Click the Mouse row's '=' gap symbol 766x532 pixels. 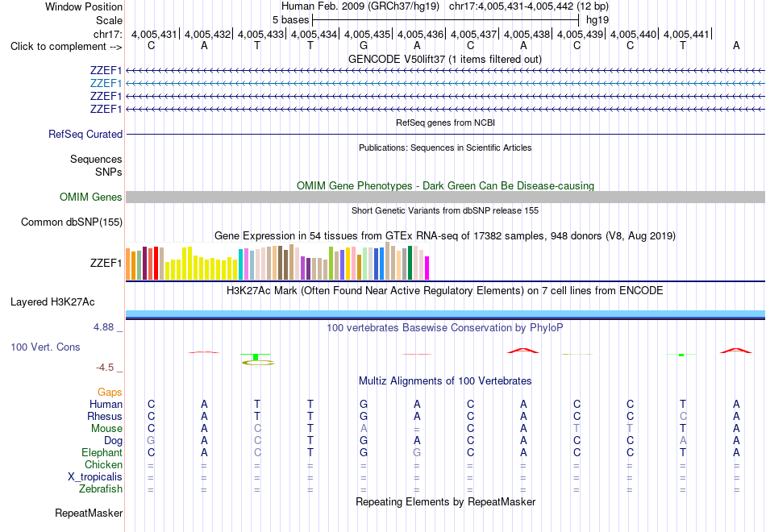416,429
